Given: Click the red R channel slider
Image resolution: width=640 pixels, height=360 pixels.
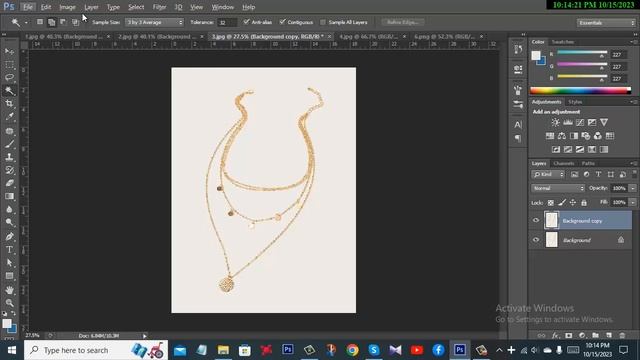Looking at the screenshot, I should point(582,53).
